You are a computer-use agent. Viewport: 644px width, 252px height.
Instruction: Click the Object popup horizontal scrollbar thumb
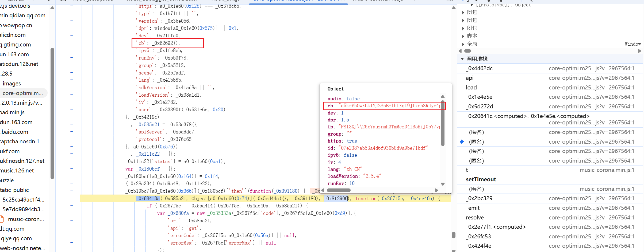[339, 190]
